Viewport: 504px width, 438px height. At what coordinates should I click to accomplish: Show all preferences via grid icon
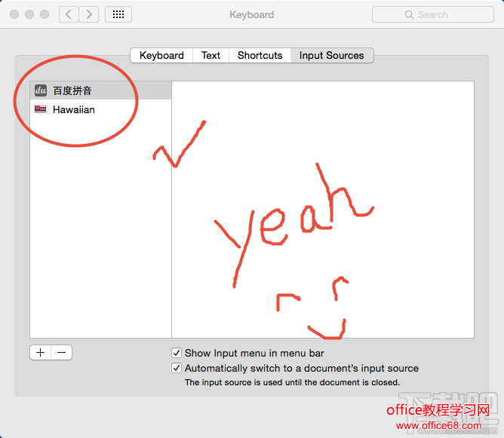tap(118, 14)
